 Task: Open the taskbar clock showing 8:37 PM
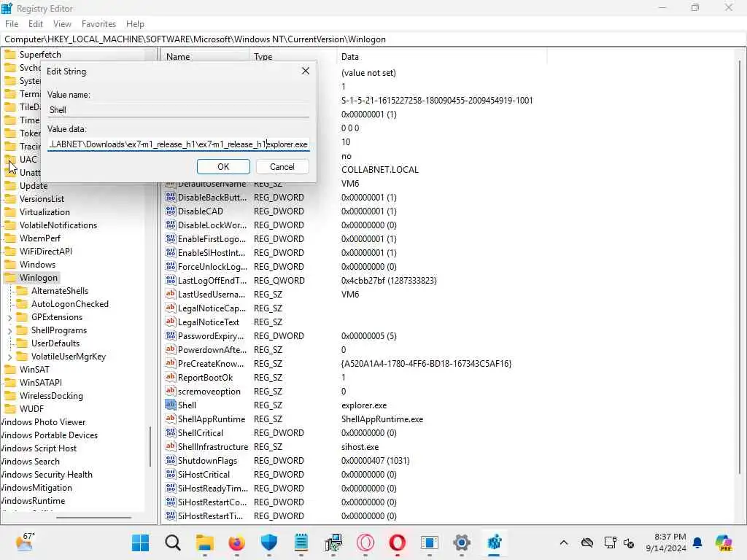click(666, 542)
